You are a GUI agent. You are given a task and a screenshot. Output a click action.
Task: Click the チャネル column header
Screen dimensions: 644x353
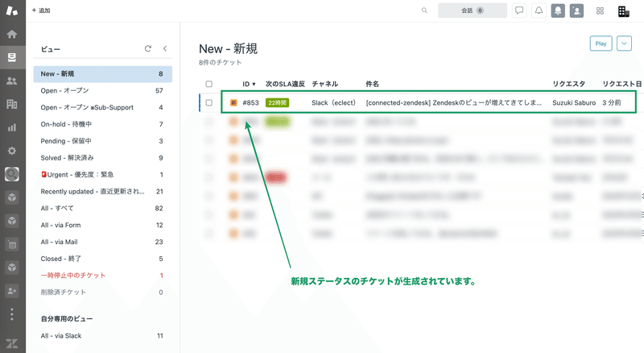coord(325,84)
